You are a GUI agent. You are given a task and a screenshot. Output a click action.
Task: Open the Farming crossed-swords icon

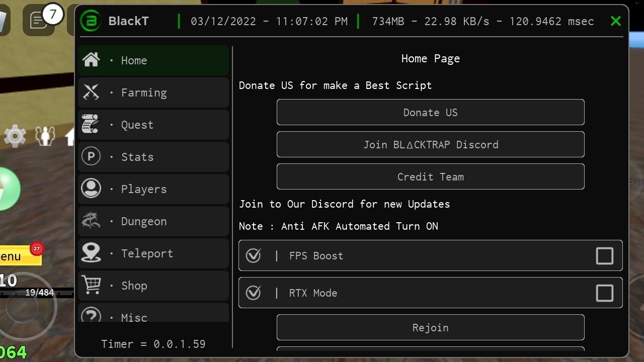pyautogui.click(x=91, y=92)
